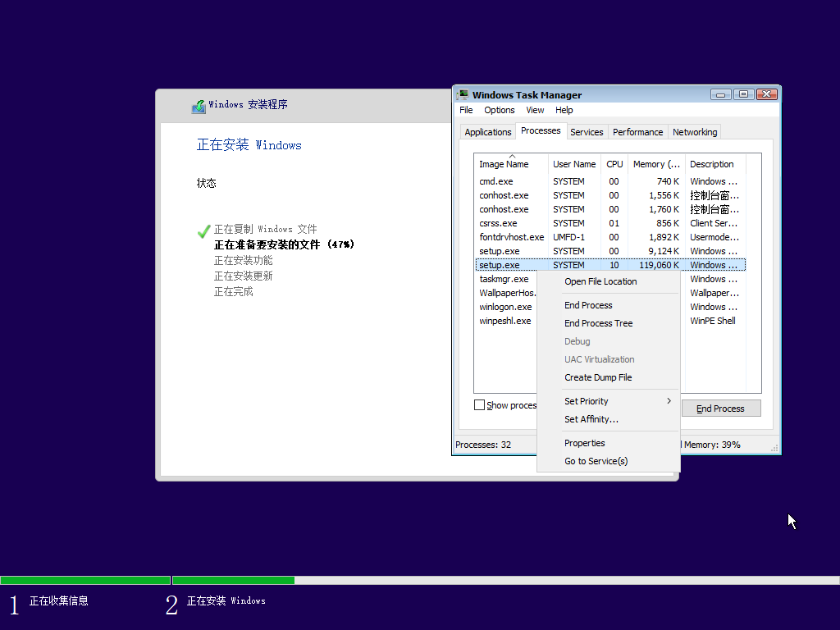The width and height of the screenshot is (840, 630).
Task: Open the Performance tab
Action: (637, 132)
